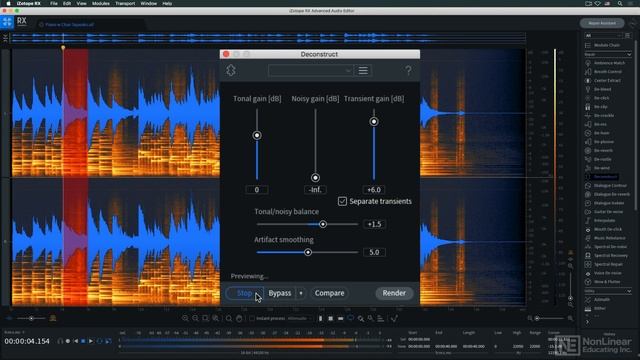The image size is (640, 360).
Task: Open the Transport menu
Action: tap(125, 3)
